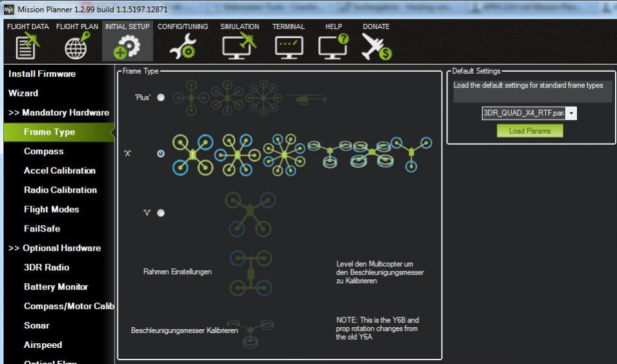617x364 pixels.
Task: Click the Donate airplane icon
Action: pos(376,47)
